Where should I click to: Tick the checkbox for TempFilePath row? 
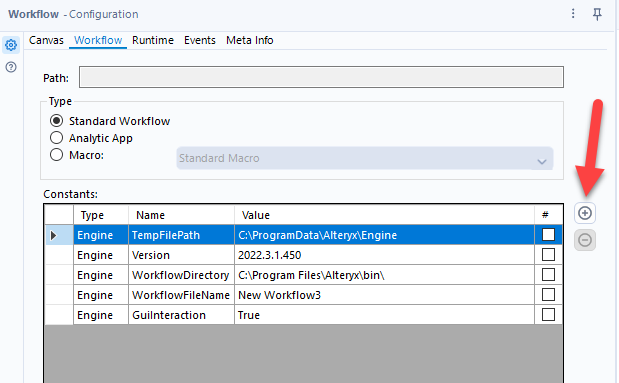point(548,235)
